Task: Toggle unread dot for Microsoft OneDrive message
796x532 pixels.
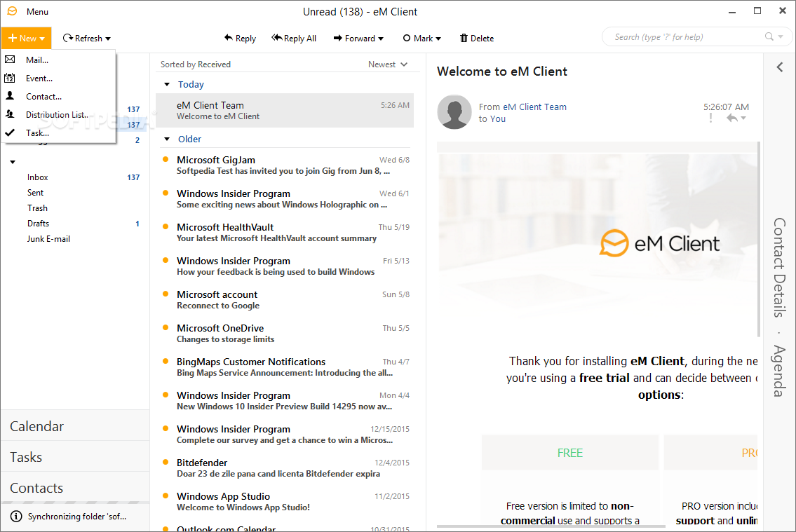Action: [x=166, y=327]
